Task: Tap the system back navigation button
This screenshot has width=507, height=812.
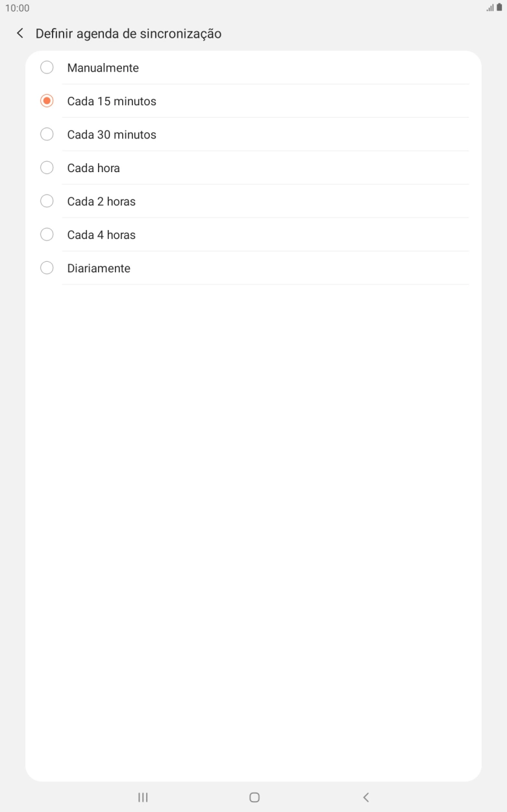Action: click(366, 797)
